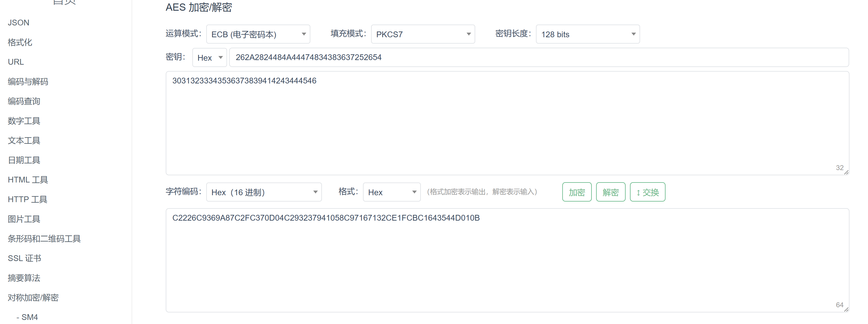The image size is (868, 324).
Task: Click the 解密 decrypt button
Action: (x=610, y=192)
